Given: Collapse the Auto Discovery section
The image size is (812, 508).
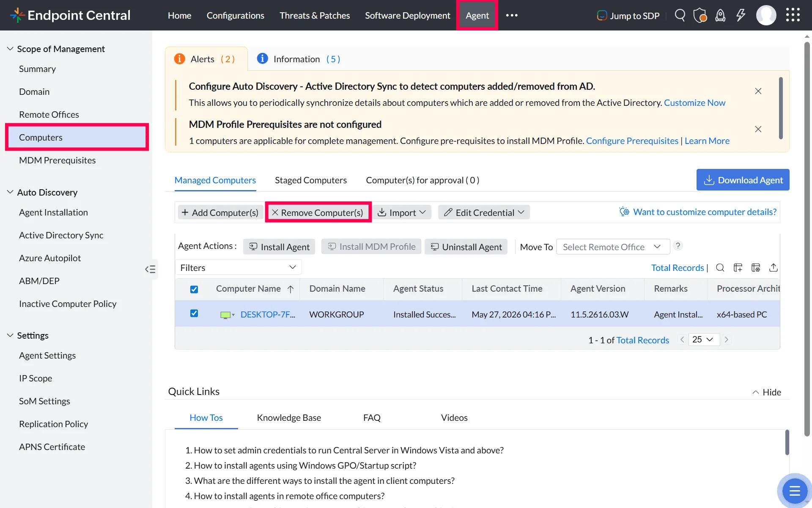Looking at the screenshot, I should [10, 192].
